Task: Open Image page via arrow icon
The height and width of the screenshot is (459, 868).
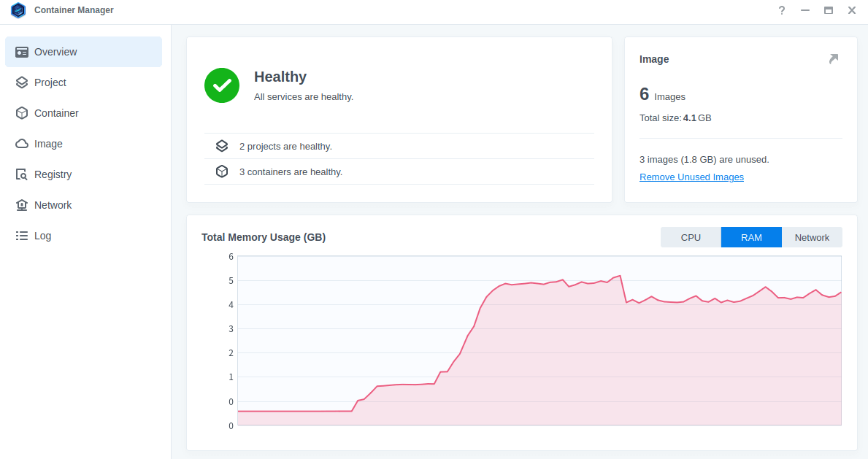Action: tap(834, 58)
